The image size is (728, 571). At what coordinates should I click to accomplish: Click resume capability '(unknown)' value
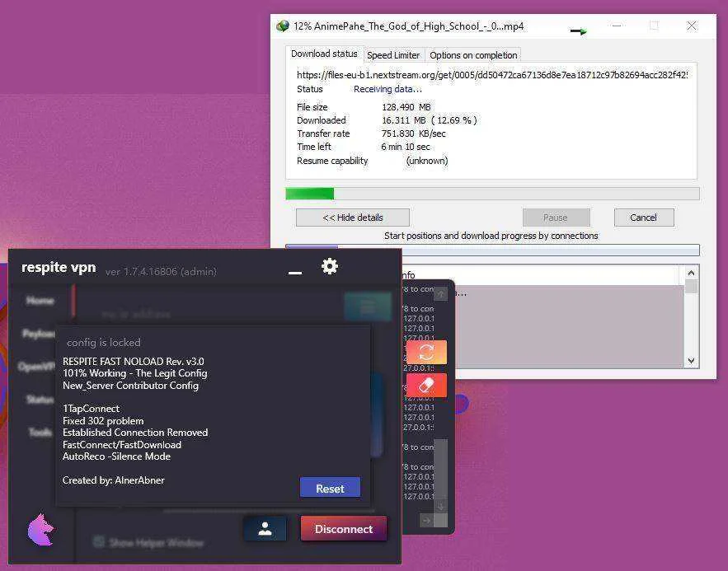(x=427, y=161)
